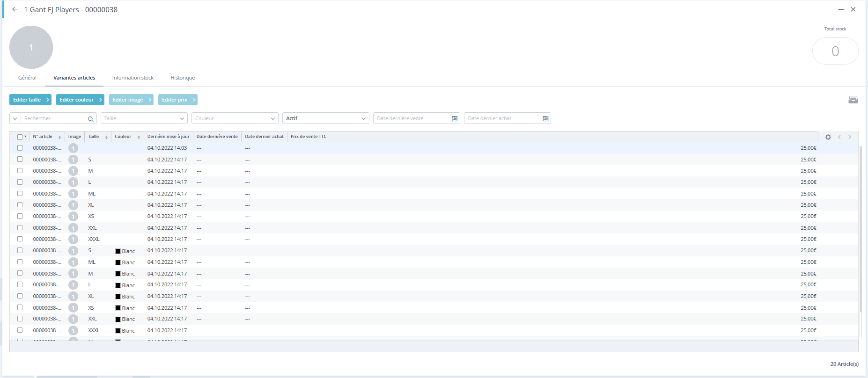Click the article avatar circle in header
Screen dimensions: 868x378
pyautogui.click(x=31, y=47)
